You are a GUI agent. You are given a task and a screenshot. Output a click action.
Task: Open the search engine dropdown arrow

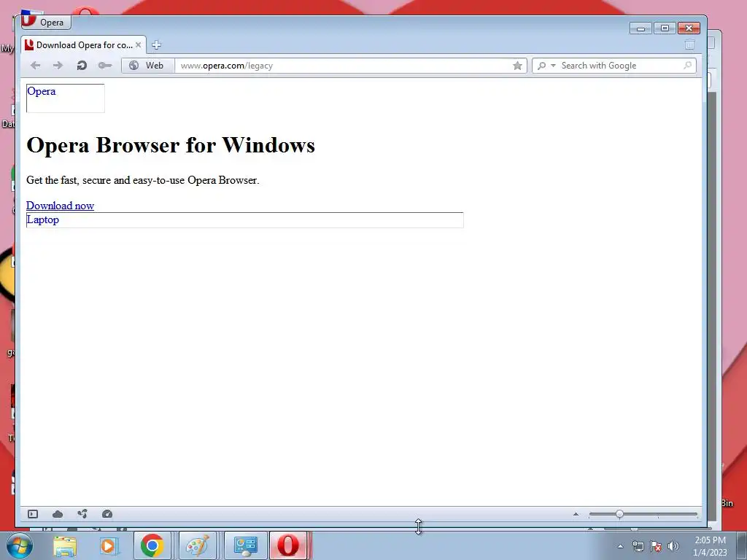[x=553, y=65]
